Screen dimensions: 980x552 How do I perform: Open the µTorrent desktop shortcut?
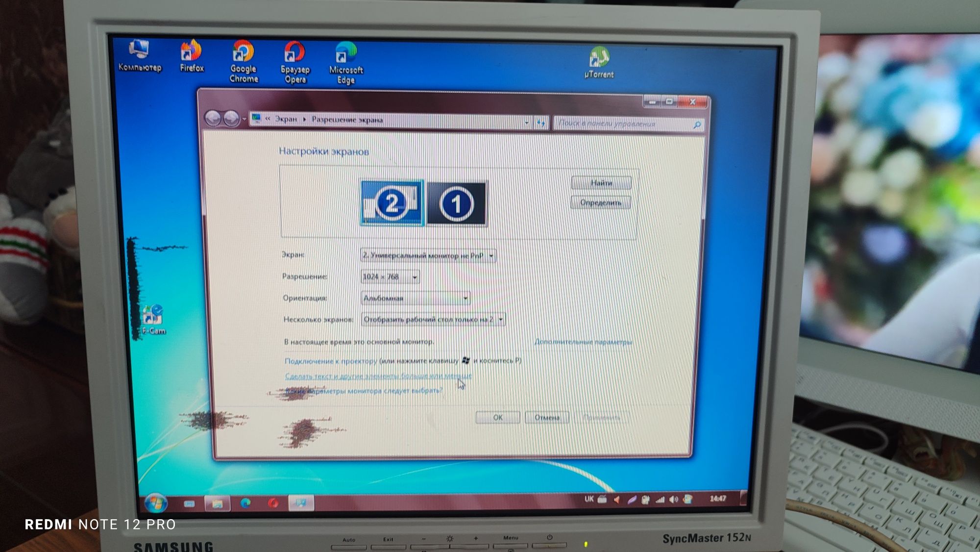[x=599, y=62]
